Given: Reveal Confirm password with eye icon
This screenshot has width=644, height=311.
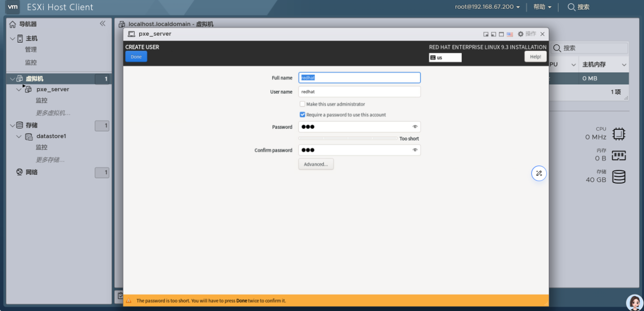Looking at the screenshot, I should pyautogui.click(x=415, y=150).
